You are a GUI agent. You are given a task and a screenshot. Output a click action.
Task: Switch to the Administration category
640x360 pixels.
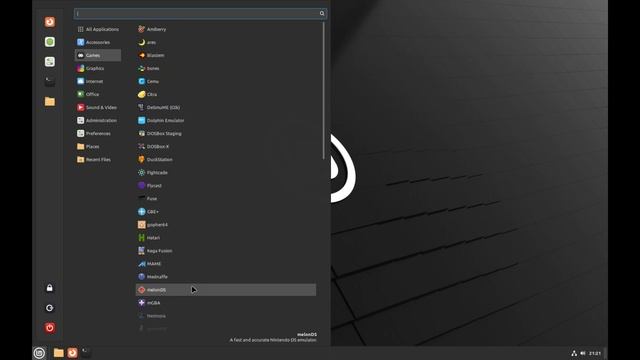coord(98,120)
